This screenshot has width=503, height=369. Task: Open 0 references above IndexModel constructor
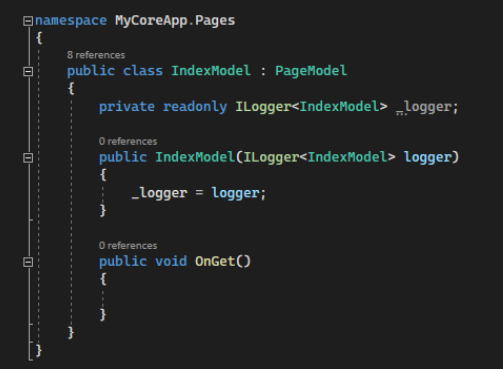coord(128,141)
